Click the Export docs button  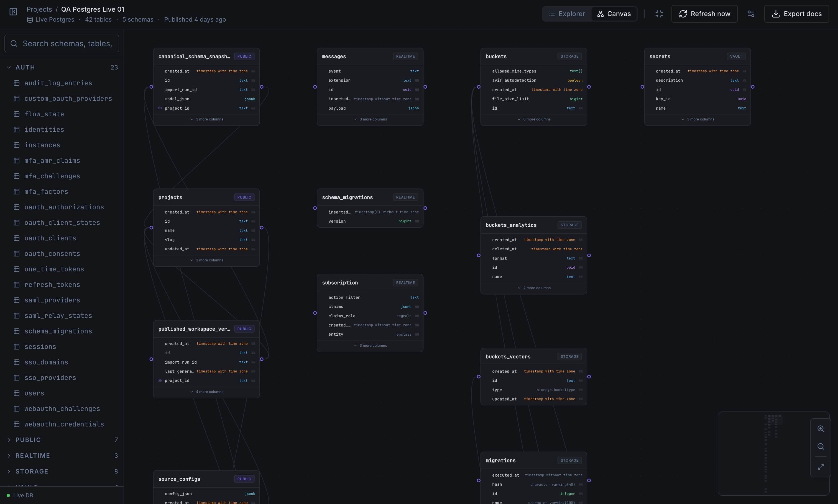tap(796, 14)
